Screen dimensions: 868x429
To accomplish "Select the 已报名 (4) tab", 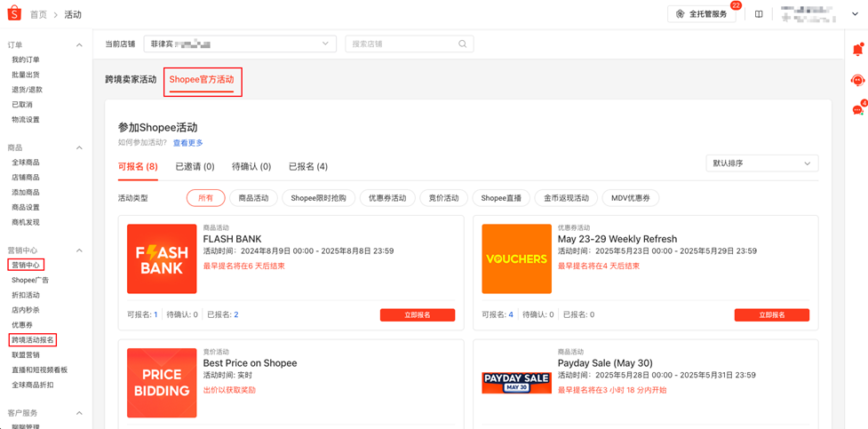I will [x=308, y=166].
